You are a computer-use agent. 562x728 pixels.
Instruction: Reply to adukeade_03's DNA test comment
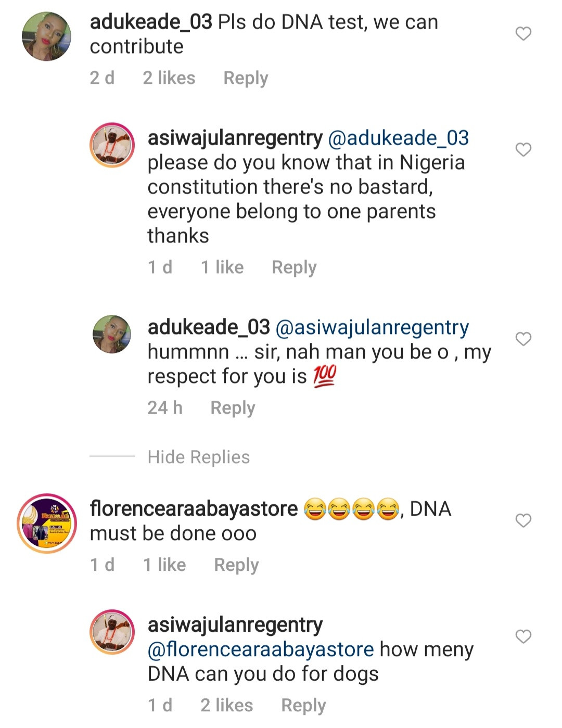pos(246,78)
